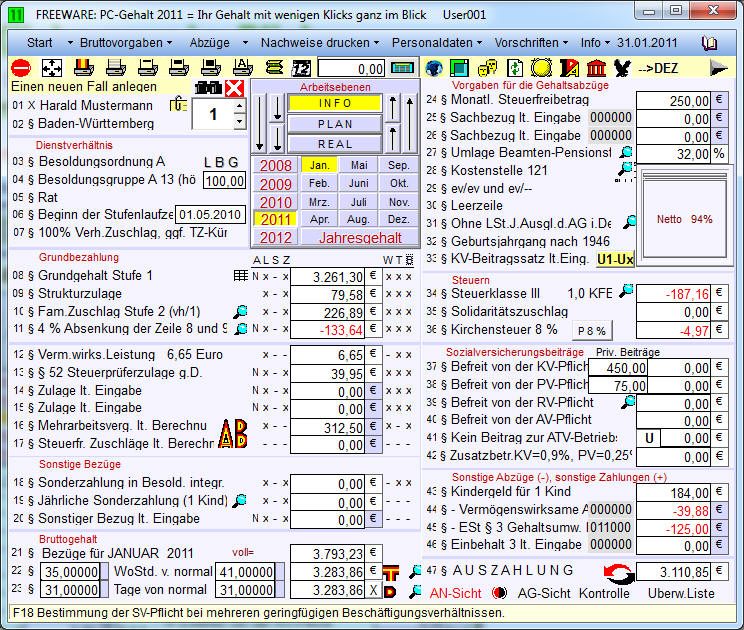Click the globe icon in toolbar
This screenshot has width=744, height=630.
[x=434, y=68]
